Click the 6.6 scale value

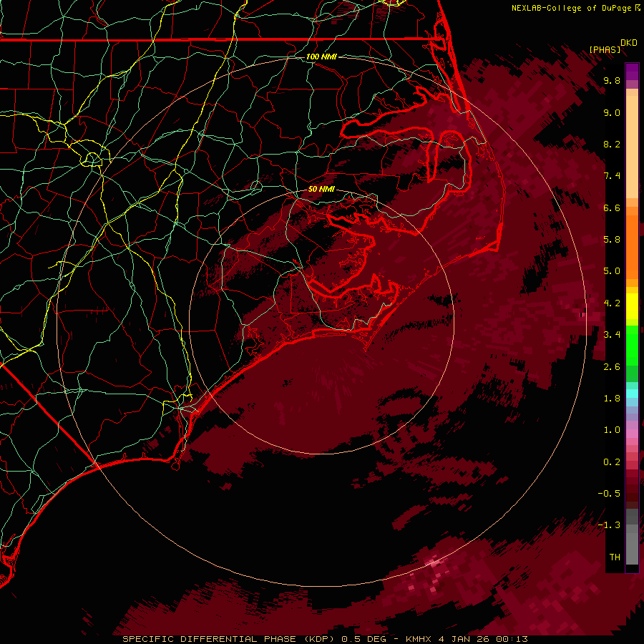click(612, 208)
